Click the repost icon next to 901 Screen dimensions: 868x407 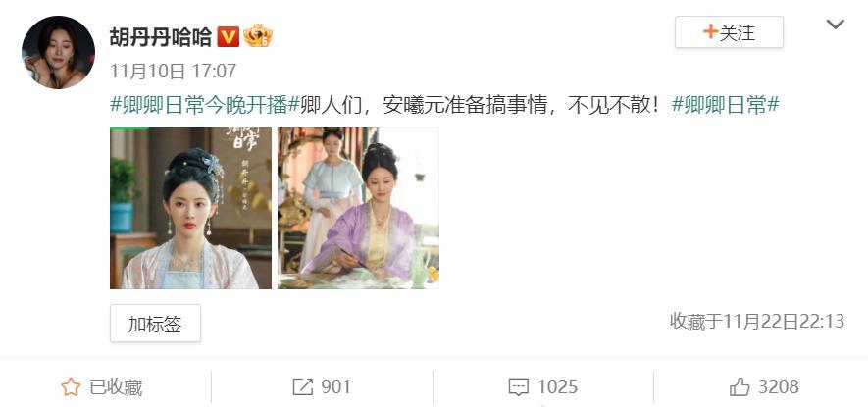click(303, 386)
